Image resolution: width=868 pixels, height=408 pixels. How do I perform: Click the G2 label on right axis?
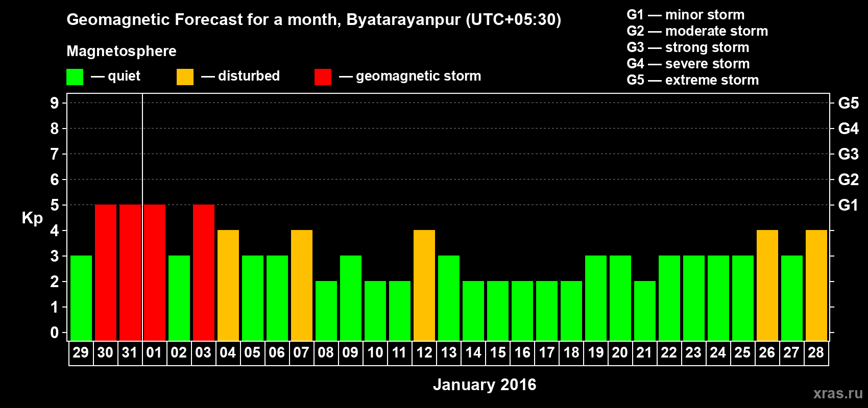click(848, 180)
